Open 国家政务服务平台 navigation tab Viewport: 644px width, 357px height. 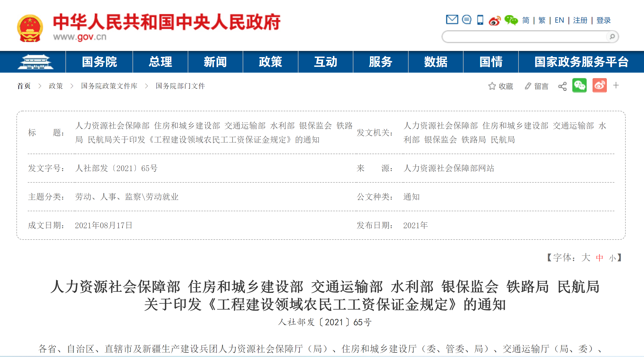point(581,62)
